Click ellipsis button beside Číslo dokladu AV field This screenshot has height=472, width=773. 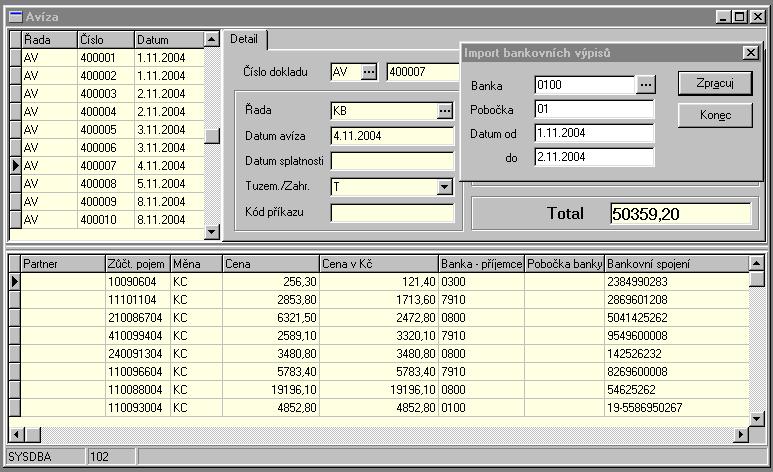pyautogui.click(x=370, y=72)
